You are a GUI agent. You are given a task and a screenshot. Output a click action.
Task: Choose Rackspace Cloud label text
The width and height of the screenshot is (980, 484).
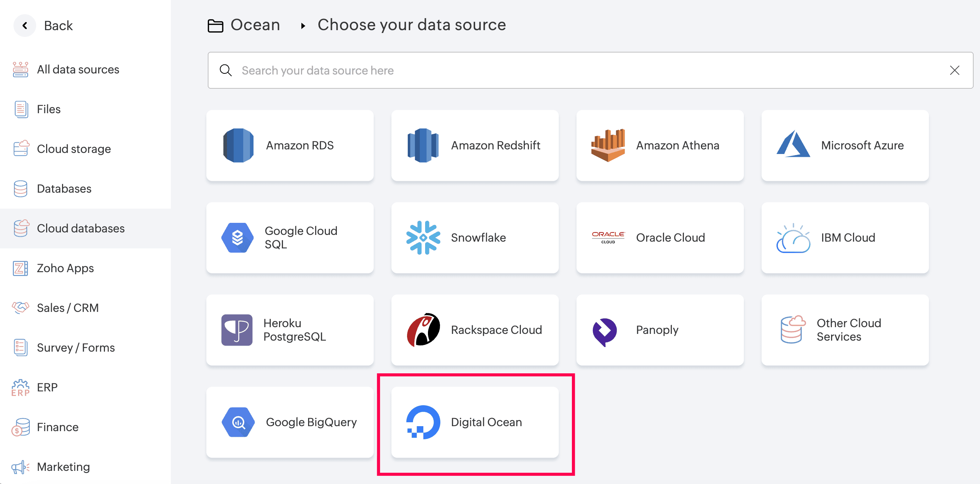pos(496,330)
